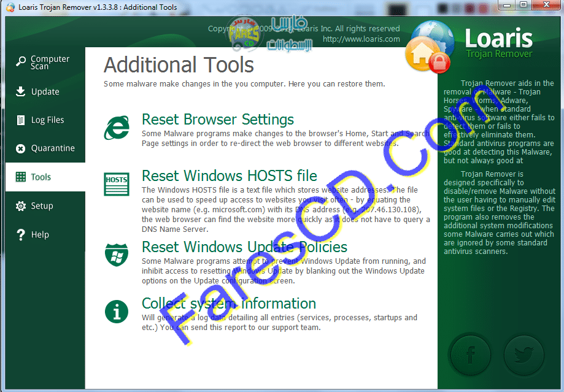The height and width of the screenshot is (392, 564).
Task: Click the Loaris brand name text
Action: (498, 39)
